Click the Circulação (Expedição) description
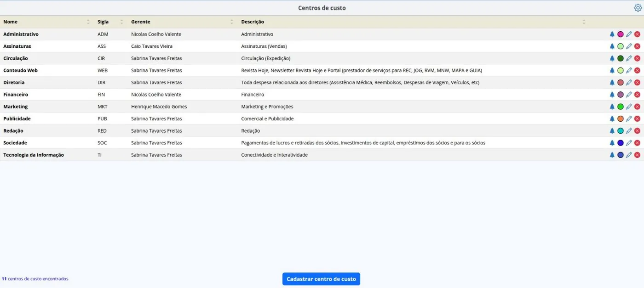Viewport: 644px width, 288px height. [x=266, y=58]
